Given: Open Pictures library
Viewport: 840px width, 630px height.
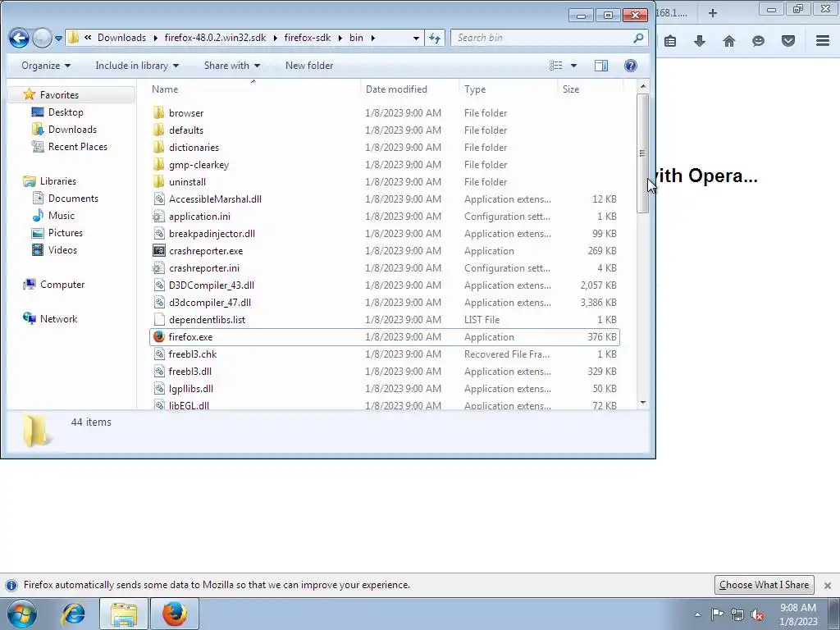Looking at the screenshot, I should click(x=66, y=232).
